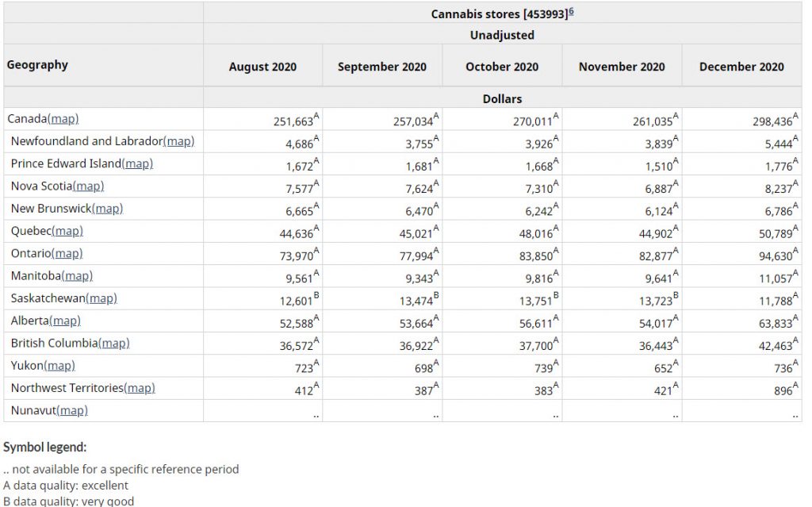Image resolution: width=812 pixels, height=507 pixels.
Task: Open the Saskatchewan map link
Action: pyautogui.click(x=101, y=298)
